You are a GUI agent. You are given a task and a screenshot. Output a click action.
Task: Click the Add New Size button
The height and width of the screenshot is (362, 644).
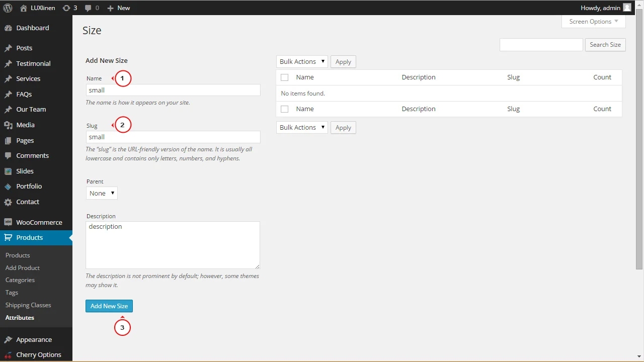109,306
